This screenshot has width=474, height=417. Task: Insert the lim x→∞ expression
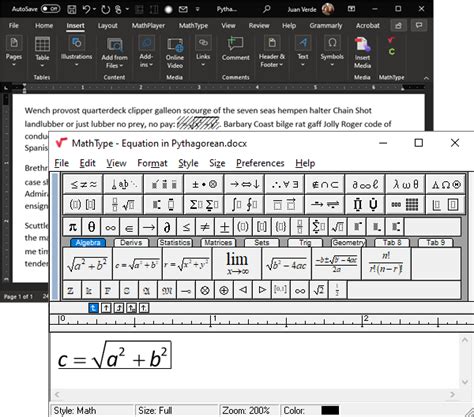237,263
